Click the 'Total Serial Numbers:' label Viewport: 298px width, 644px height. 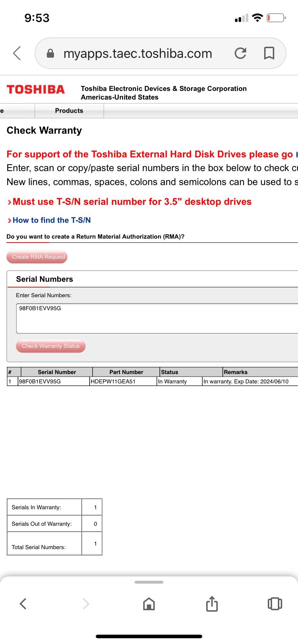click(39, 547)
